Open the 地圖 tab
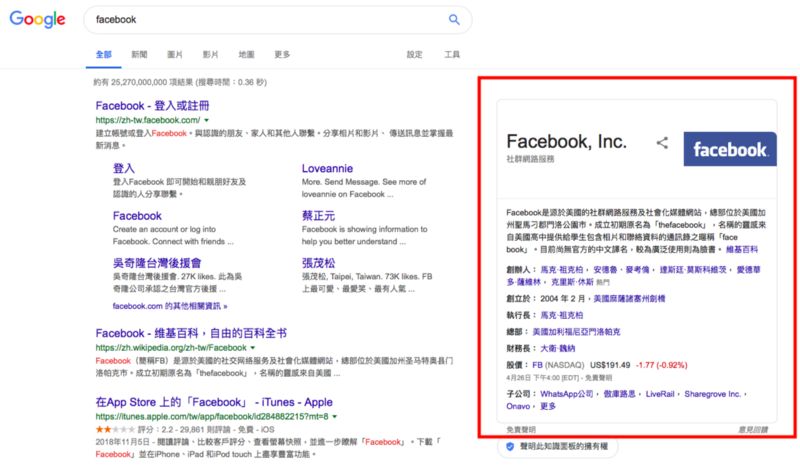 [x=246, y=55]
